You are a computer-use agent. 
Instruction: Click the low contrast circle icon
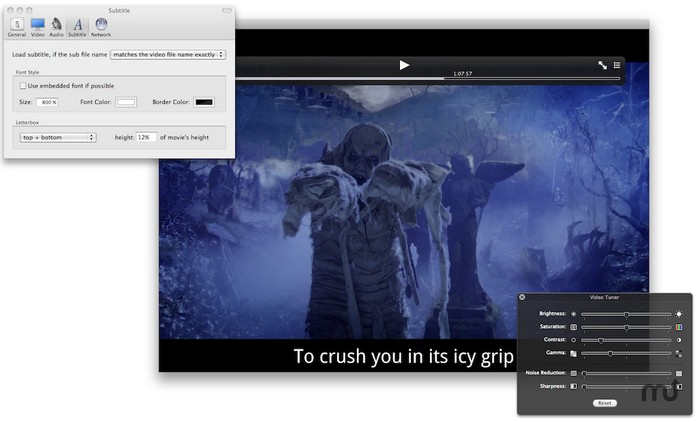pos(574,340)
